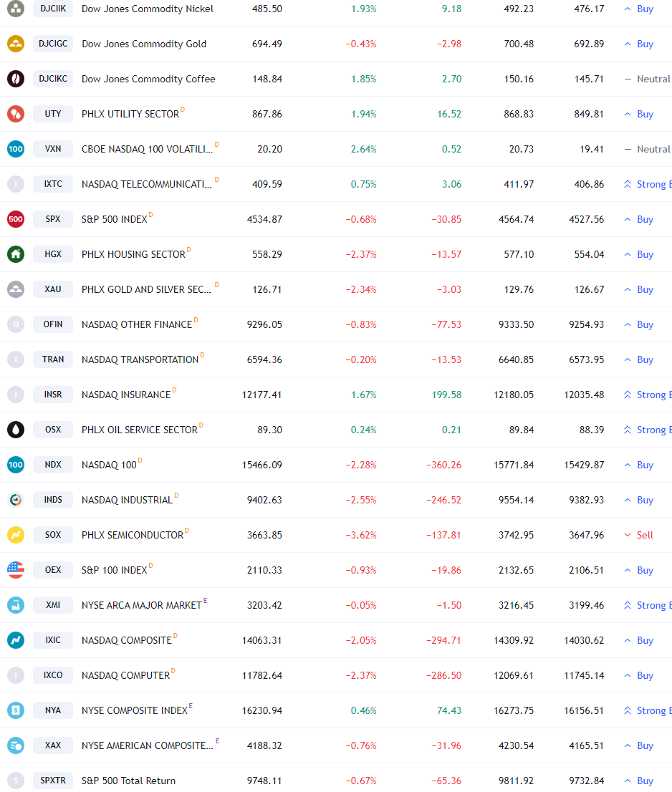Open Dow Jones Commodity Coffee name link
Image resolution: width=672 pixels, height=792 pixels.
click(x=148, y=79)
